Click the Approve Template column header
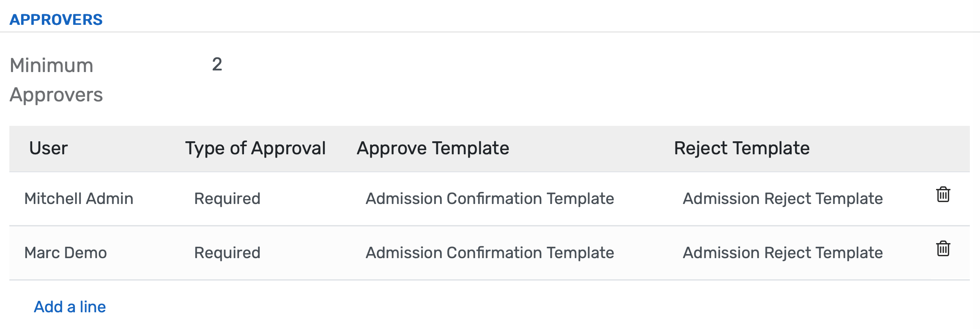 click(433, 148)
